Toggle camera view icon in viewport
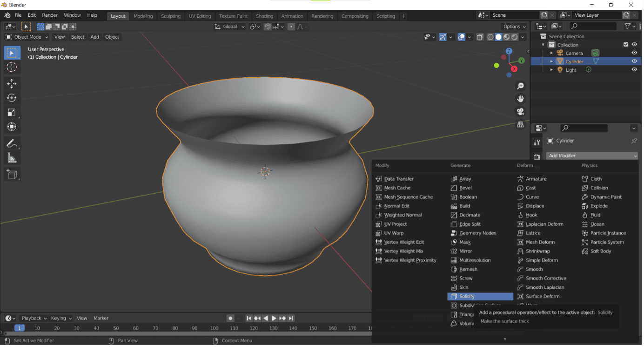 click(520, 112)
